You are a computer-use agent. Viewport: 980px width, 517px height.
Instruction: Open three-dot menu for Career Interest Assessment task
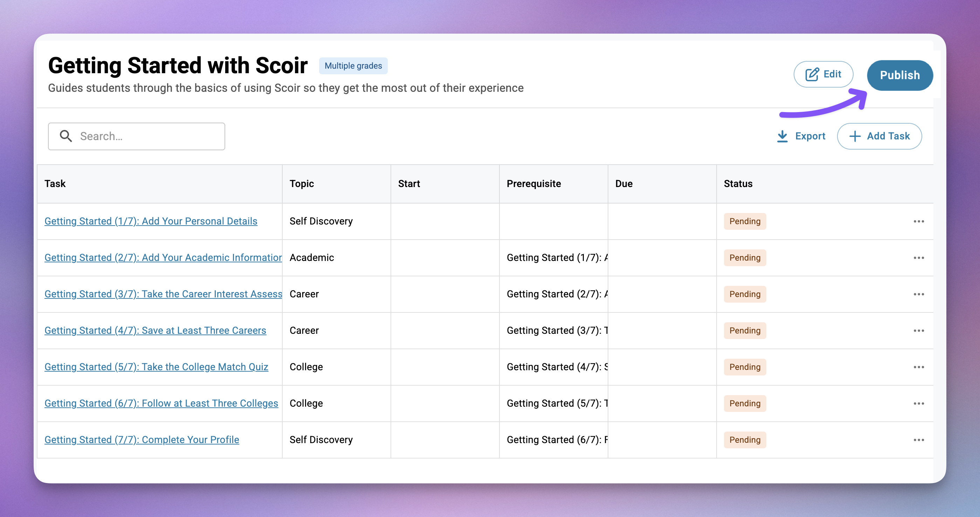click(918, 295)
